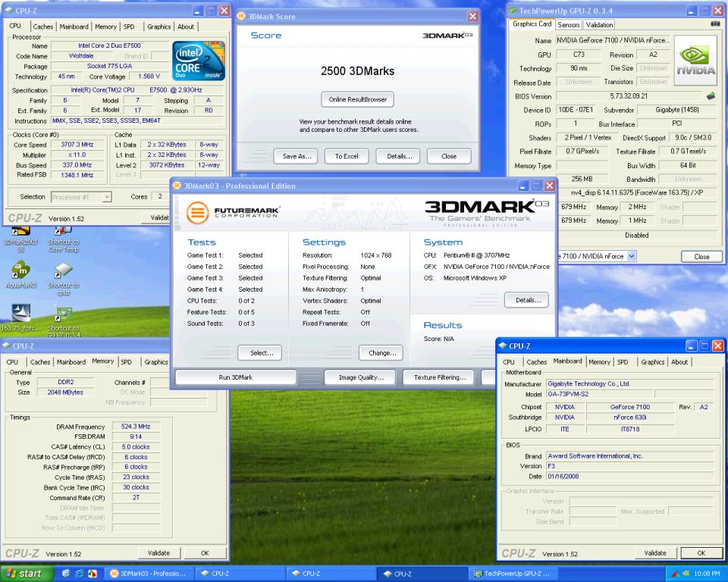Click the Core Speed 3707.3 MHz value
728x582 pixels.
(x=77, y=144)
